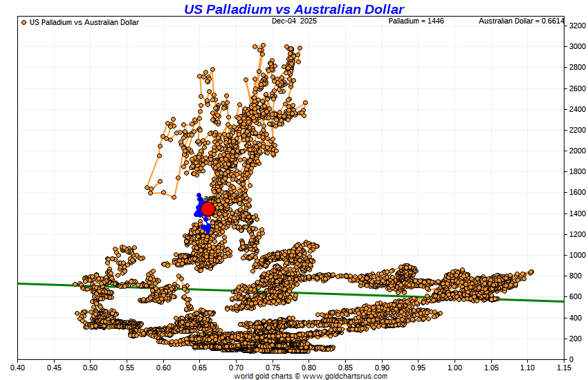The height and width of the screenshot is (380, 588).
Task: Click the 1.15 tick label on the x-axis
Action: [564, 367]
